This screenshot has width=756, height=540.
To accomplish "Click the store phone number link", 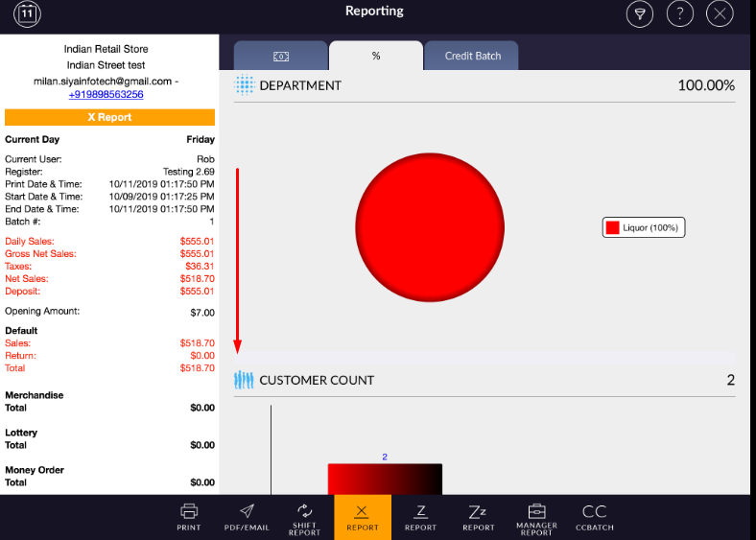I will click(x=106, y=94).
